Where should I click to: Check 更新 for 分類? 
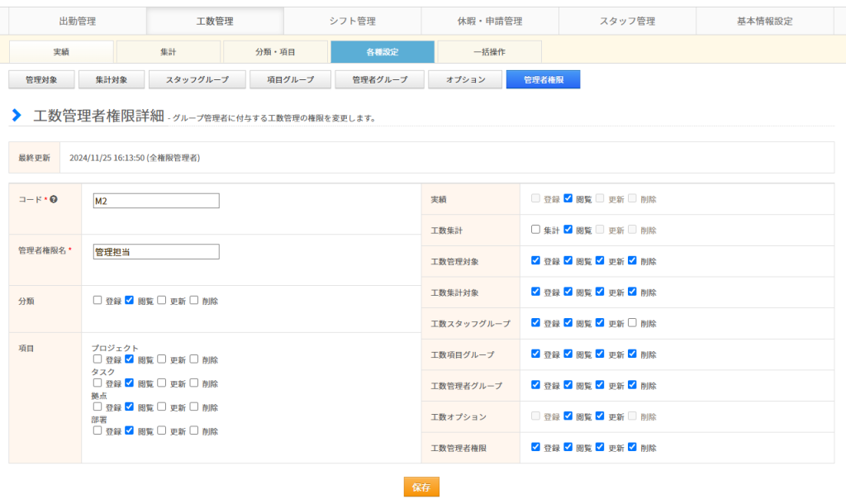(161, 300)
